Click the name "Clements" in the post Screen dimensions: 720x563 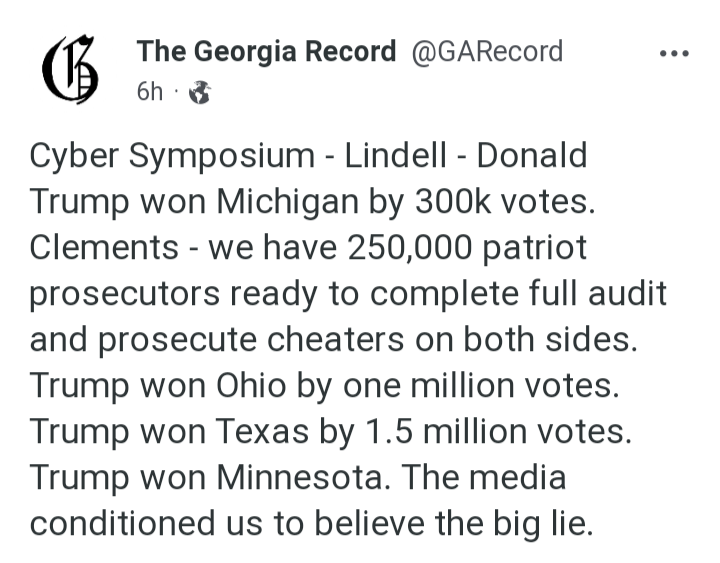click(105, 248)
